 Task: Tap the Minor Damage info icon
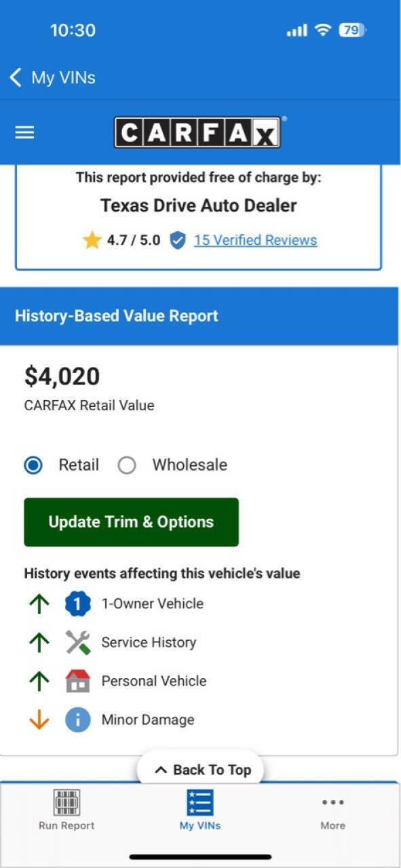[78, 719]
